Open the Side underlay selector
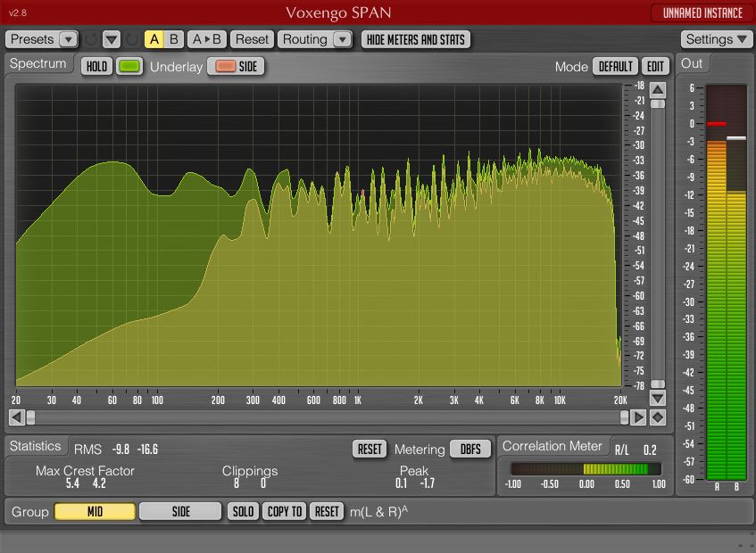Screen dimensions: 756x553 [236, 67]
